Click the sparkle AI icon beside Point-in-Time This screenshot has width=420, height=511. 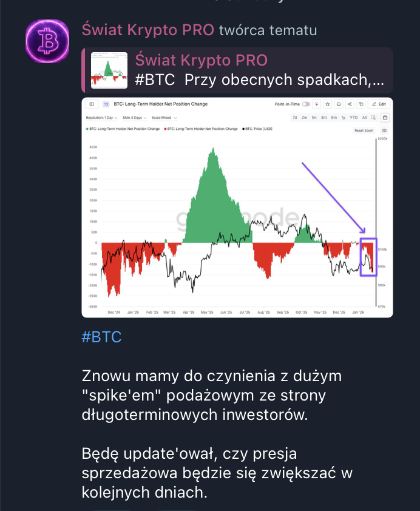pos(316,104)
